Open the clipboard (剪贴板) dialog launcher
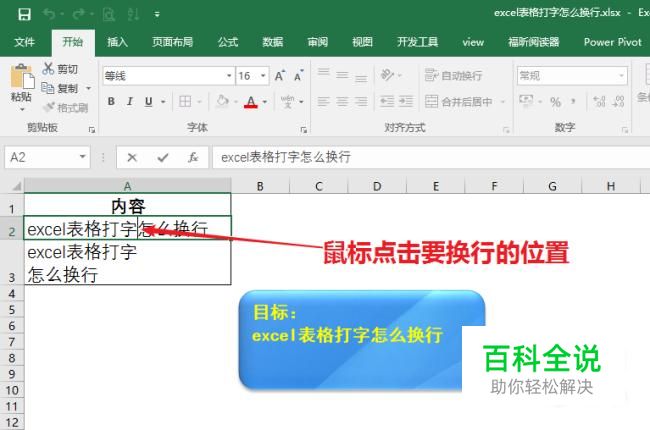This screenshot has width=650, height=430. [92, 130]
